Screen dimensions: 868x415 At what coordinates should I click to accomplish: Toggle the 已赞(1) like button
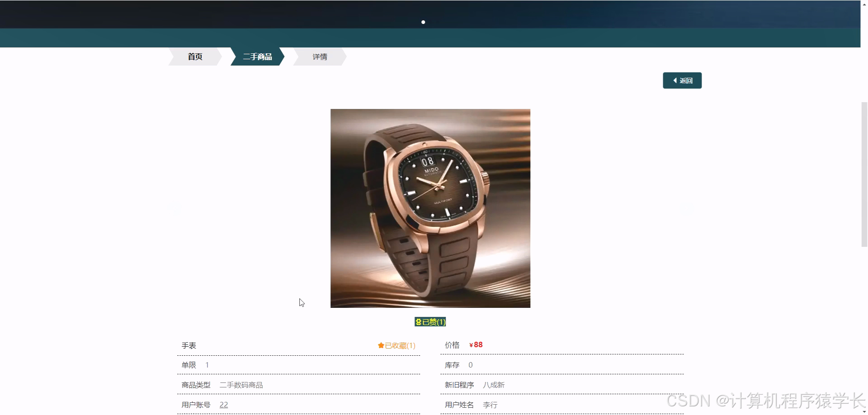pyautogui.click(x=430, y=322)
